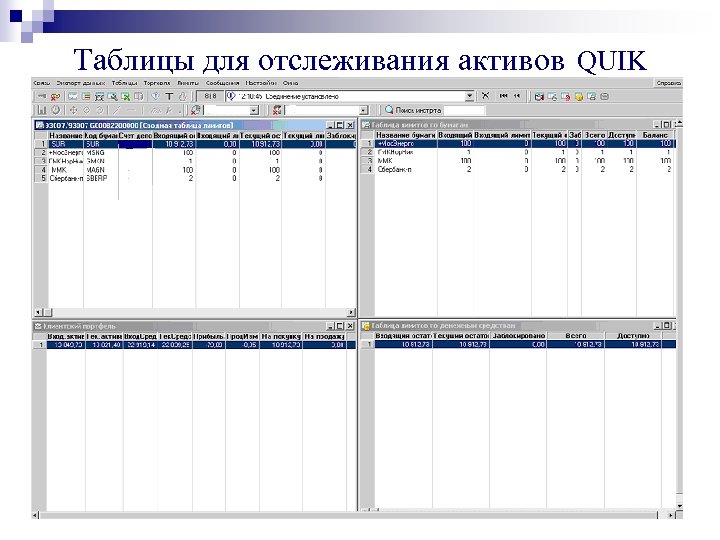Viewport: 720px width, 540px height.
Task: Select the SBERP row in limits summary table
Action: 196,178
